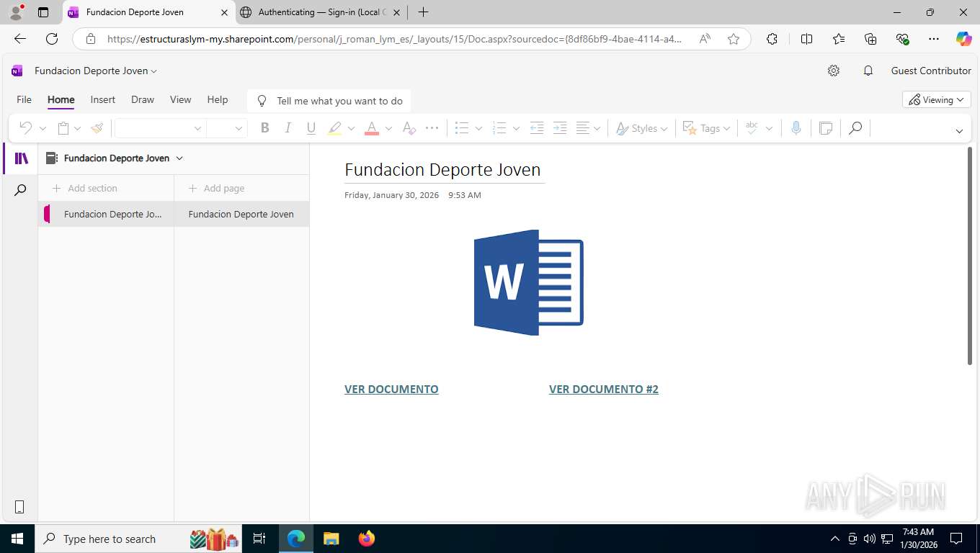Viewport: 980px width, 553px height.
Task: Expand the Spelling language arrow
Action: 769,129
